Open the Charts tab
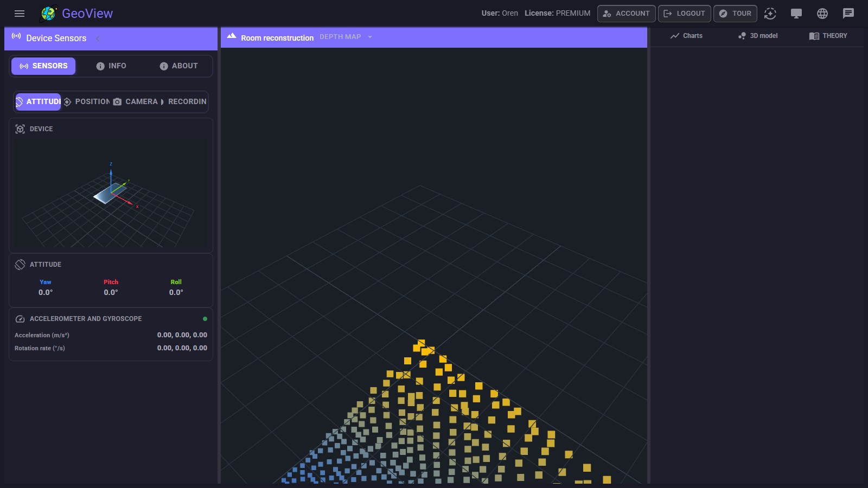 (686, 36)
